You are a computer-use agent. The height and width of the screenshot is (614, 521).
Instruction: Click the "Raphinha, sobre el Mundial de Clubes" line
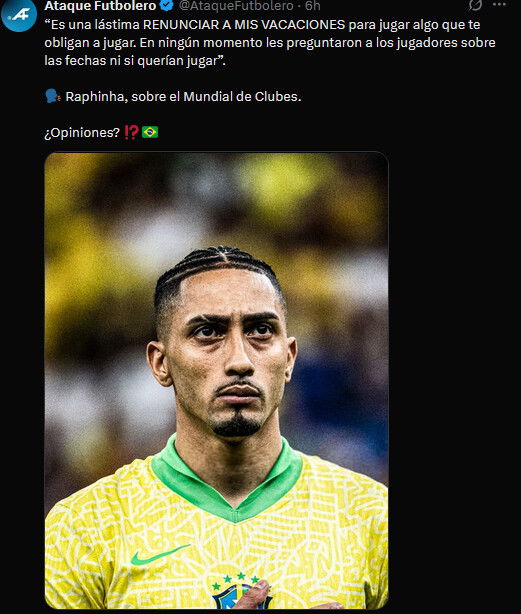(x=183, y=96)
